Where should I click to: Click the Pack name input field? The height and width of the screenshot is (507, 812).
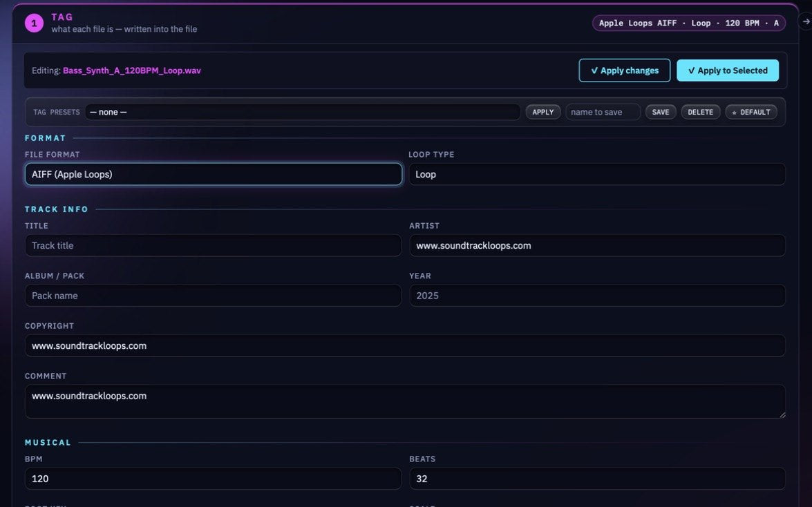[213, 296]
